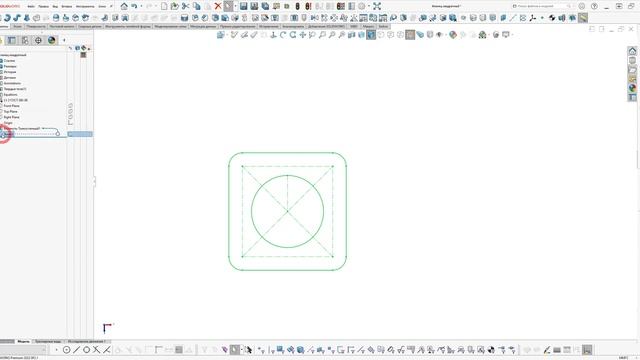Click the Copy icon
This screenshot has height=360, width=640.
[197, 6]
